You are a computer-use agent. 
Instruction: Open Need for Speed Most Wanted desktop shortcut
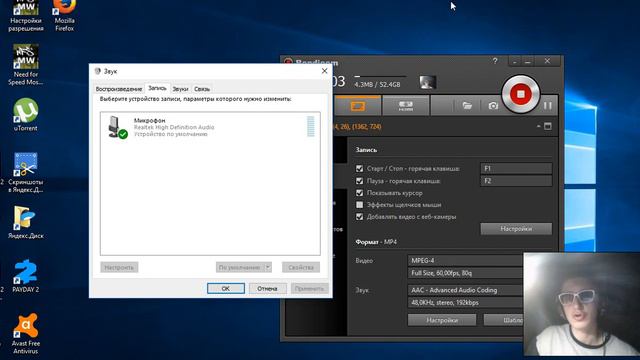click(x=25, y=65)
